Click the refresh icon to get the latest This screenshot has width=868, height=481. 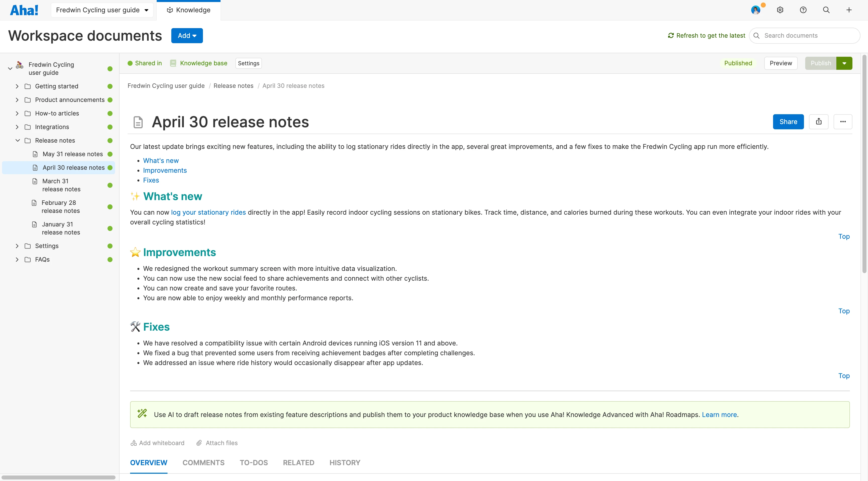pos(671,35)
